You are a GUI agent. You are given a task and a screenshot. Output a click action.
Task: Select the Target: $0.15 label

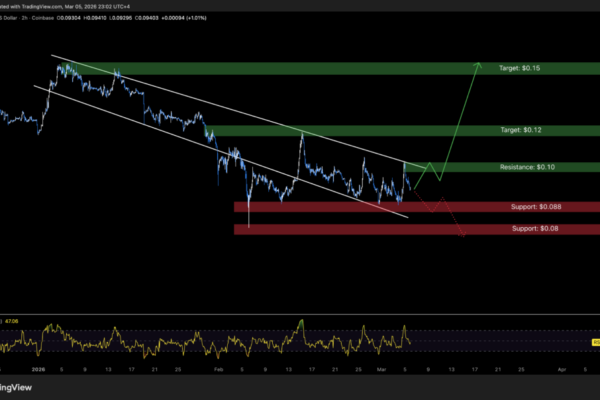point(519,68)
